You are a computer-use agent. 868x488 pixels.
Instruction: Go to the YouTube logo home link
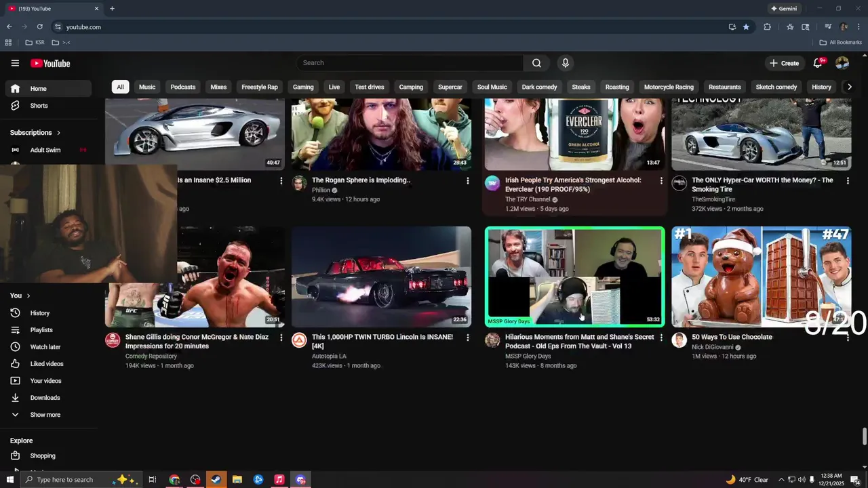50,63
